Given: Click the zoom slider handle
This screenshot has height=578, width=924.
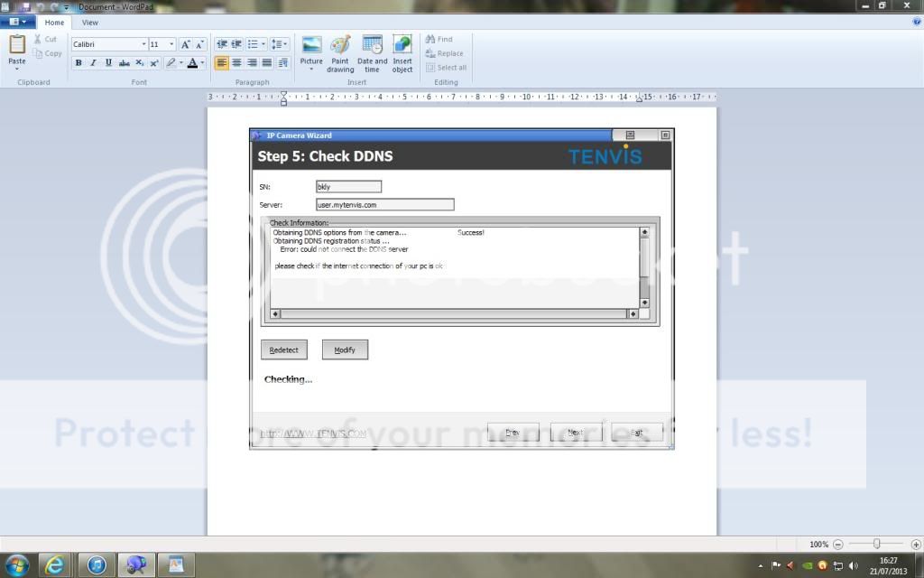Looking at the screenshot, I should click(876, 545).
